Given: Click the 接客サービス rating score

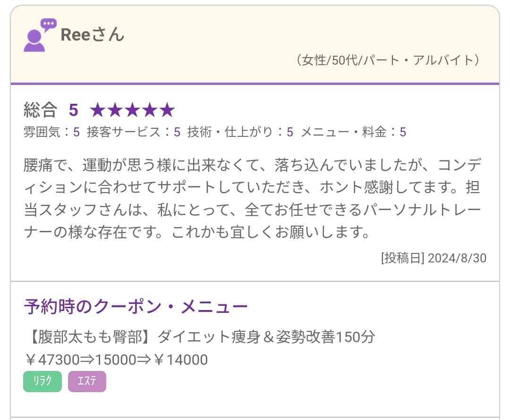Looking at the screenshot, I should point(177,133).
